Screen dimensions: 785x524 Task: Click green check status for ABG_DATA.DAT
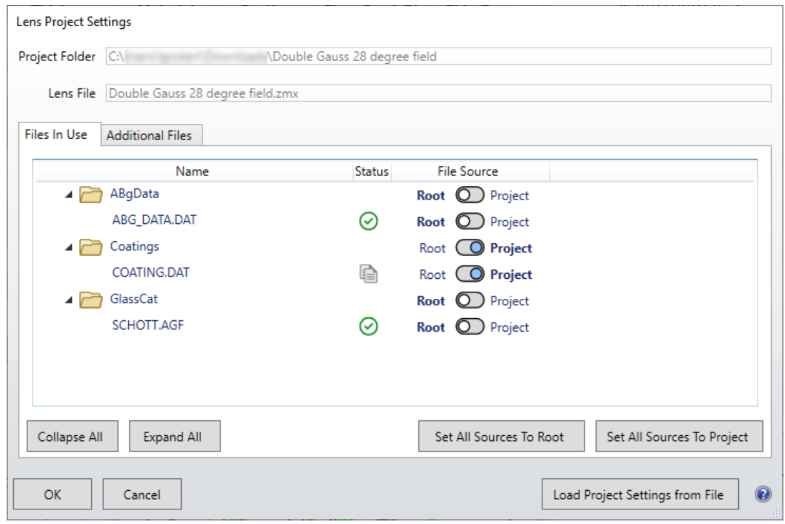pos(368,222)
